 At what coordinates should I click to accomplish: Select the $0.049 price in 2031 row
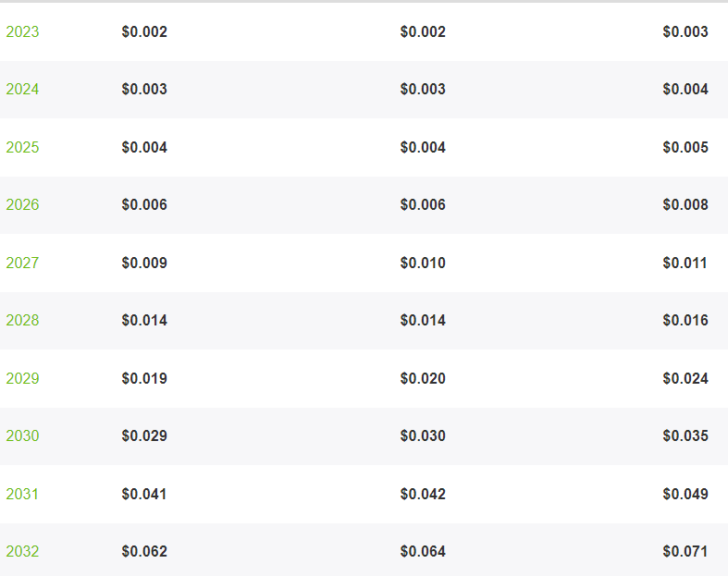685,494
